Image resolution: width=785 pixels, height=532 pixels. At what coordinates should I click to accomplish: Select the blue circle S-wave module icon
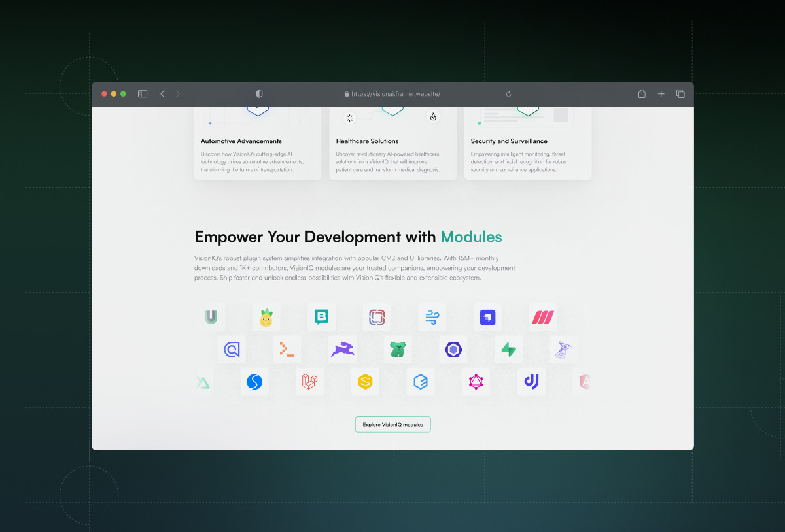pos(254,382)
